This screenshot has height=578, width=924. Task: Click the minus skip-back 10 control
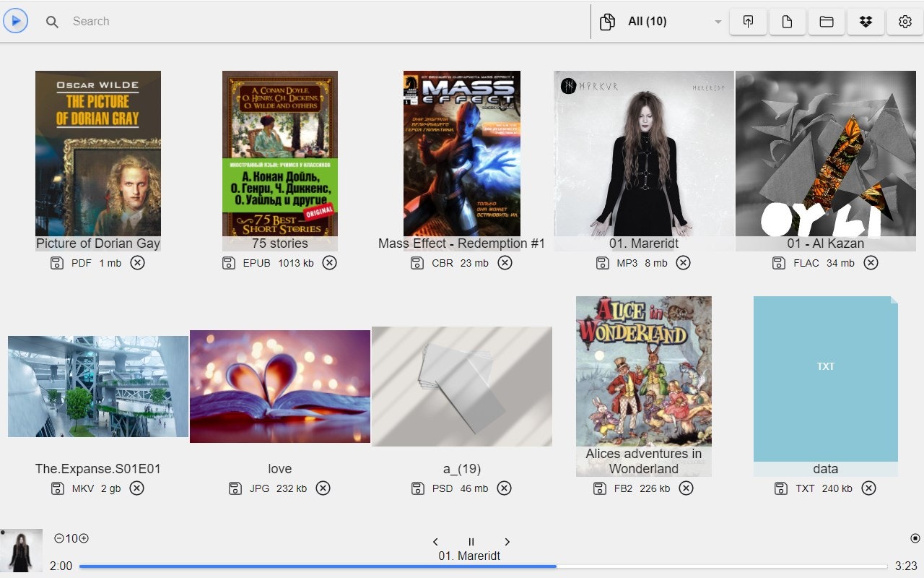click(x=58, y=538)
